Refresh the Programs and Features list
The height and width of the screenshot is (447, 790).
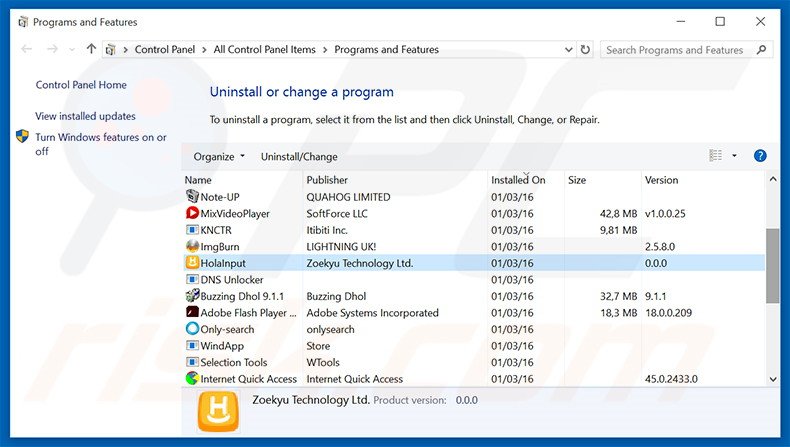(x=585, y=49)
